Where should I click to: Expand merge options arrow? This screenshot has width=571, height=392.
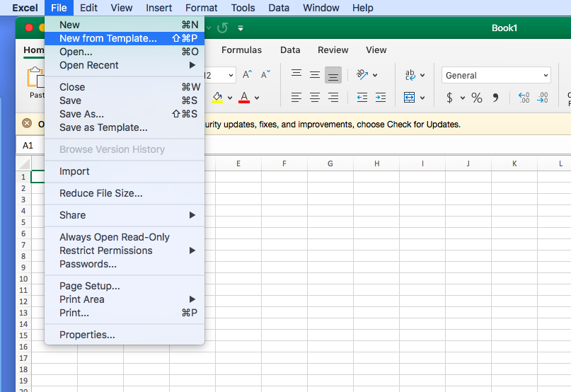(x=422, y=98)
